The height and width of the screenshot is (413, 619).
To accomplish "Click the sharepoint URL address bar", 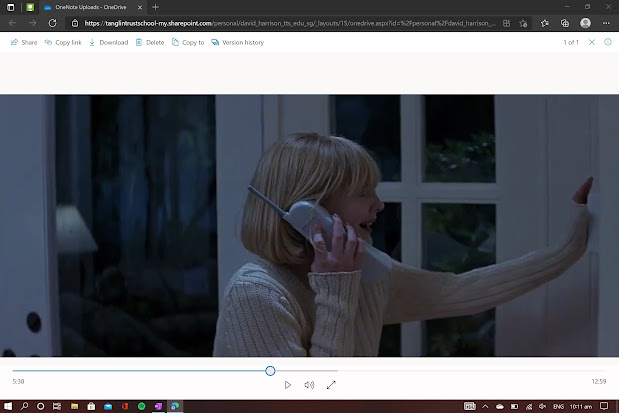I will (x=290, y=23).
